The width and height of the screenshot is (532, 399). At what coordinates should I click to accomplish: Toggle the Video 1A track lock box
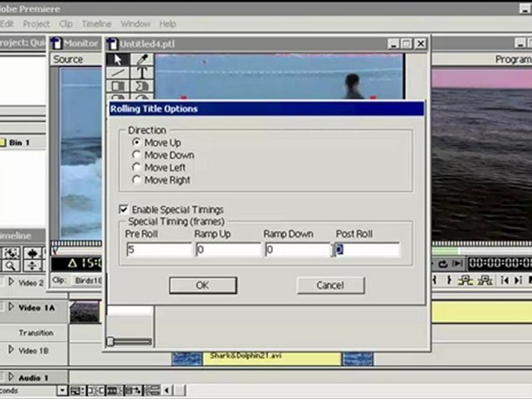(2, 308)
